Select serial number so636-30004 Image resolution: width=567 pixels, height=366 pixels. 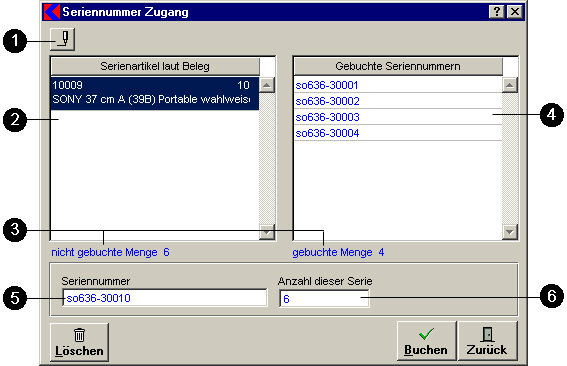pos(398,133)
